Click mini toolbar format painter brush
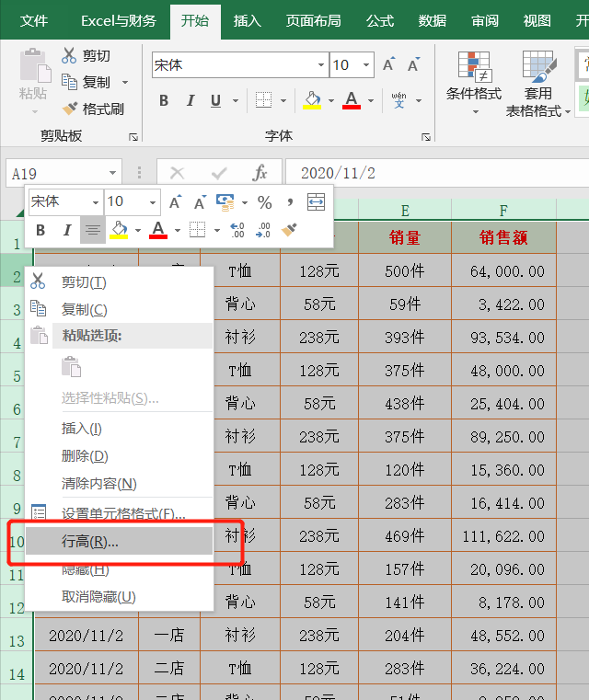 (x=289, y=230)
